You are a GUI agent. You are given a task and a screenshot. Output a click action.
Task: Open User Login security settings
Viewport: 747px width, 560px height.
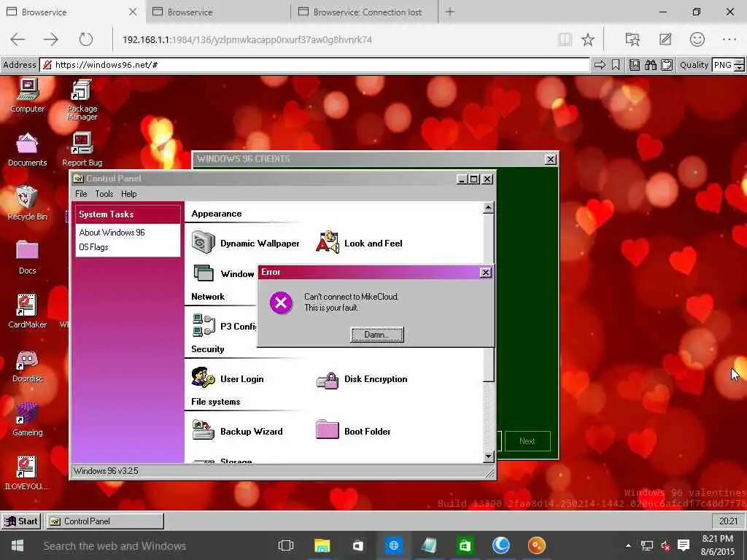click(x=228, y=378)
